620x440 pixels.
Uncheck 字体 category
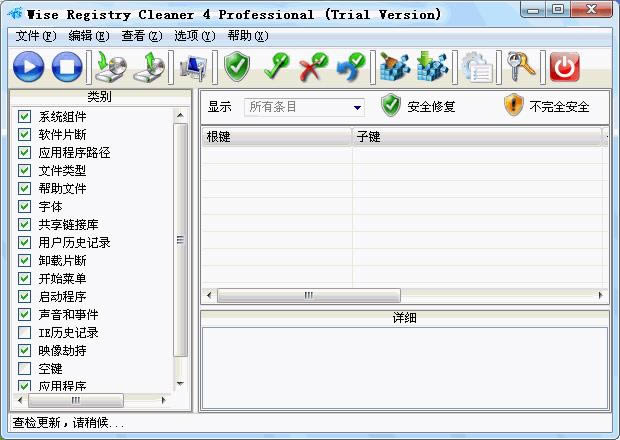click(25, 206)
